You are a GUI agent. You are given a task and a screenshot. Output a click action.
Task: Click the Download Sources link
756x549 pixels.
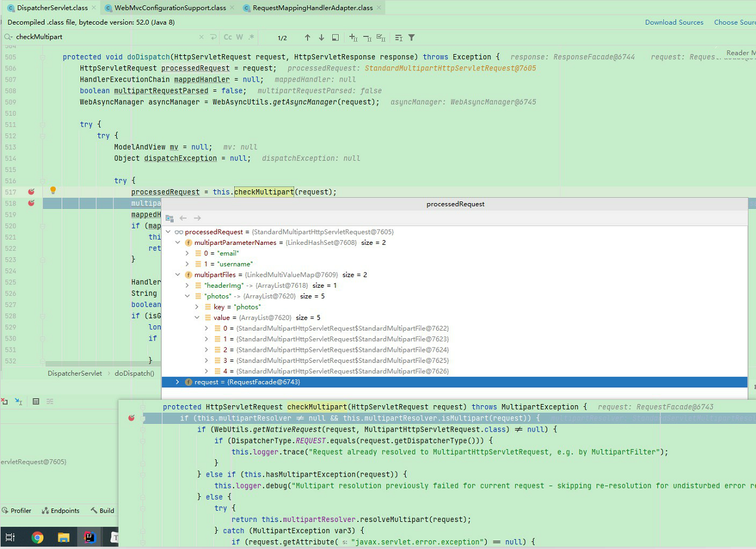click(x=674, y=22)
